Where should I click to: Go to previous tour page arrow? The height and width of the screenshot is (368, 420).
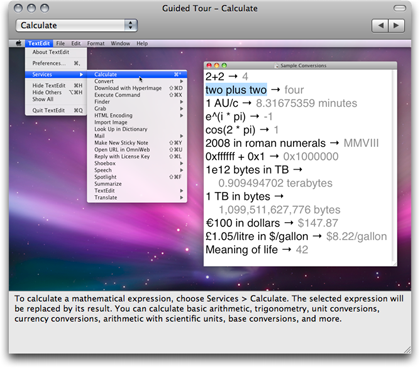pyautogui.click(x=380, y=25)
